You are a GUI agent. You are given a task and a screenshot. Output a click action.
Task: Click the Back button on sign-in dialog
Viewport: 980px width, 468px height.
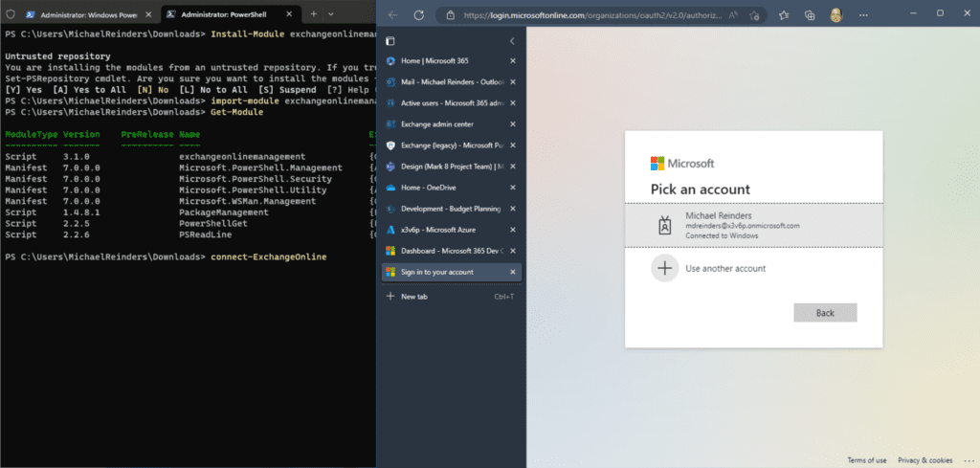click(x=825, y=313)
